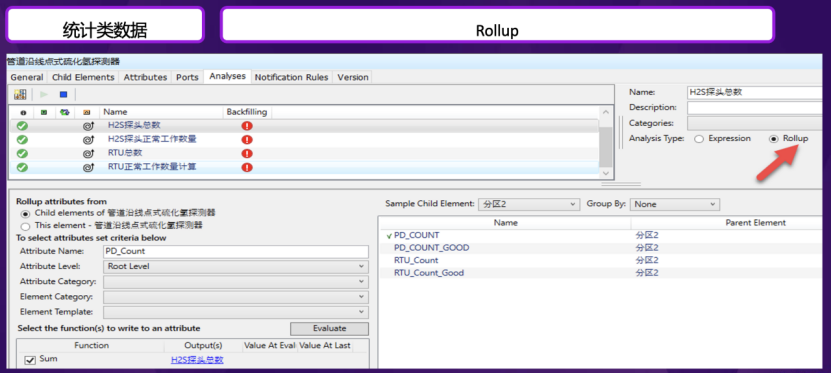Click the Name column header in analyses list
The image size is (831, 373).
pyautogui.click(x=161, y=112)
